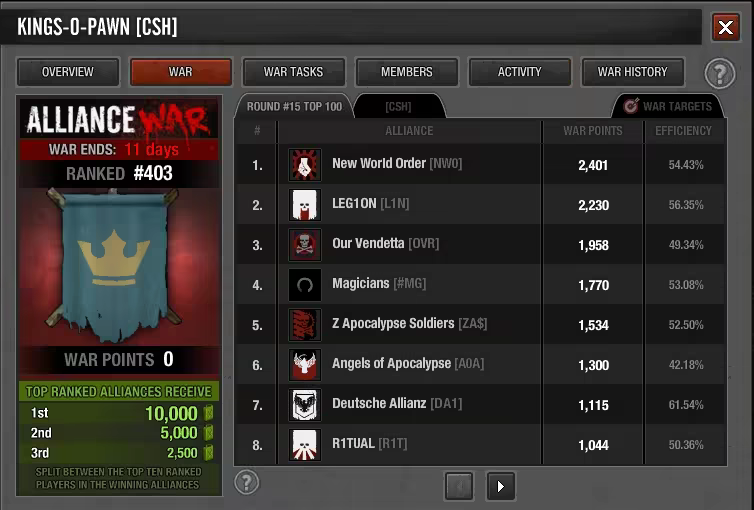The height and width of the screenshot is (510, 754).
Task: Click R1TUAL skull banner emblem
Action: [304, 445]
